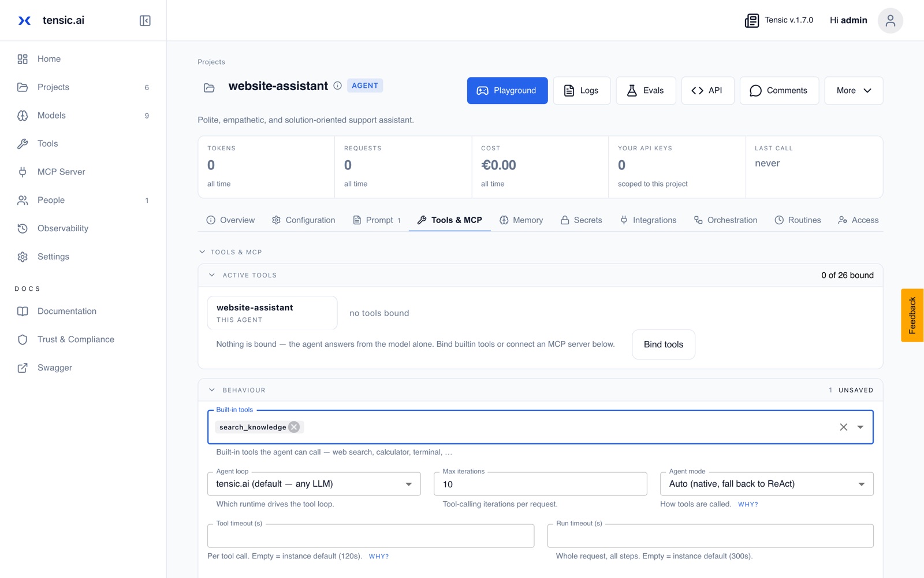Open Observability in the sidebar
924x578 pixels.
point(83,228)
